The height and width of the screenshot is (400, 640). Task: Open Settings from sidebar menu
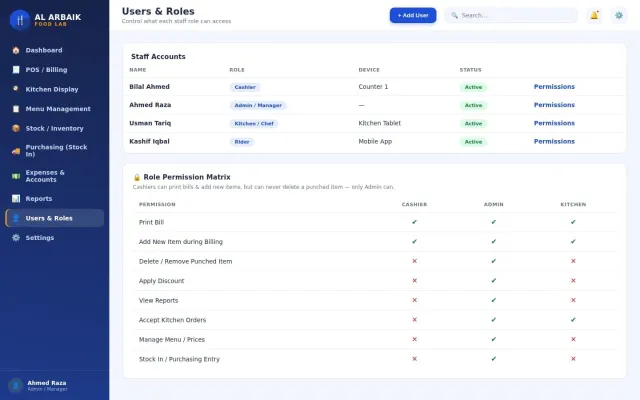[55, 238]
